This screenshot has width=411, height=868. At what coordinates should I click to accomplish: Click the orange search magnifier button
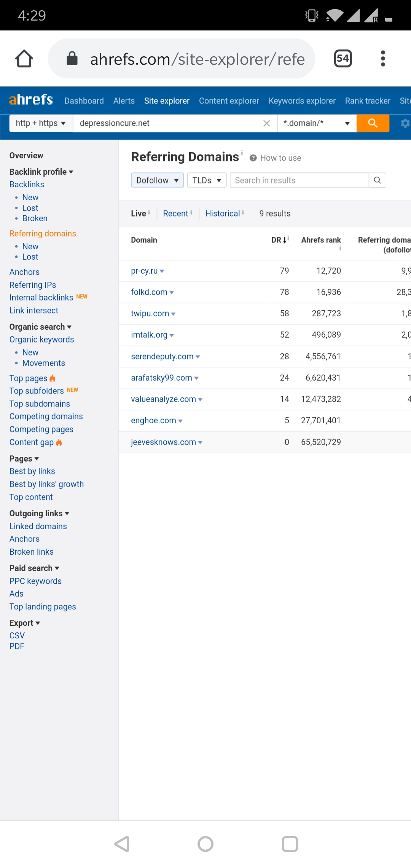coord(373,123)
